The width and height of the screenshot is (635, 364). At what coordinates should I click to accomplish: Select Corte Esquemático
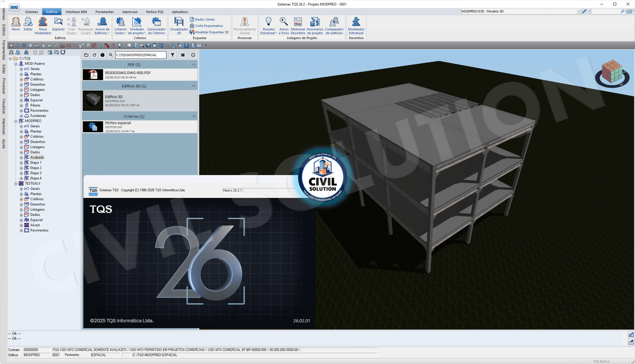pyautogui.click(x=206, y=26)
